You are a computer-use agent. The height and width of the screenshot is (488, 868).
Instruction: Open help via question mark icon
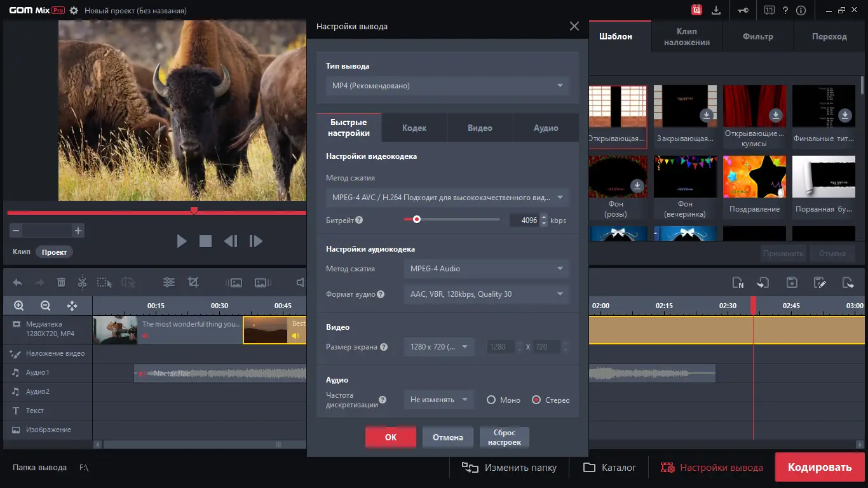coord(785,10)
